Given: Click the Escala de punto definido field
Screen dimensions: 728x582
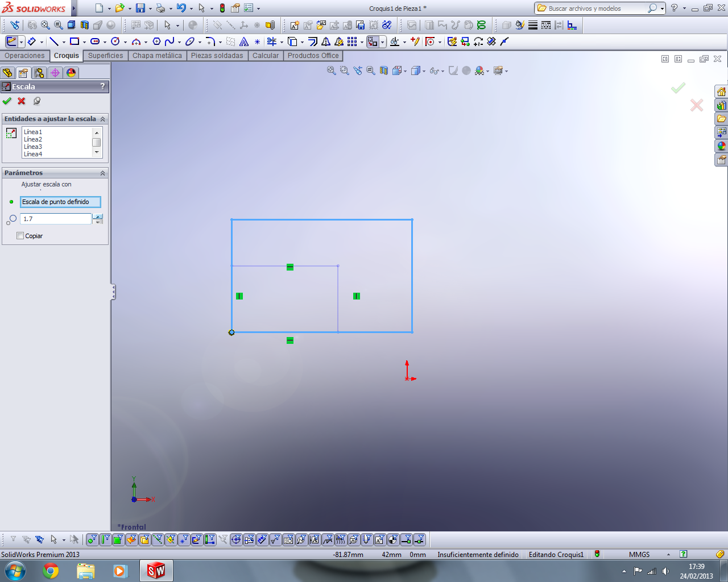Looking at the screenshot, I should (60, 202).
